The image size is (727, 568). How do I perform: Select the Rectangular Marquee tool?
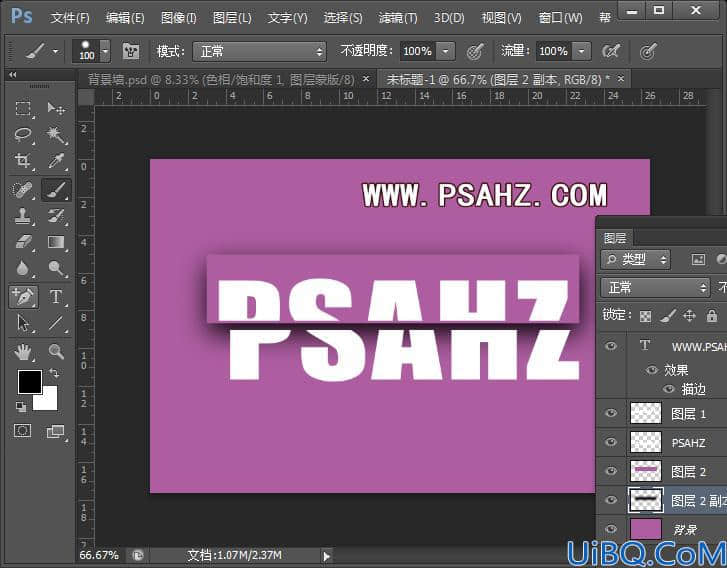click(x=23, y=108)
